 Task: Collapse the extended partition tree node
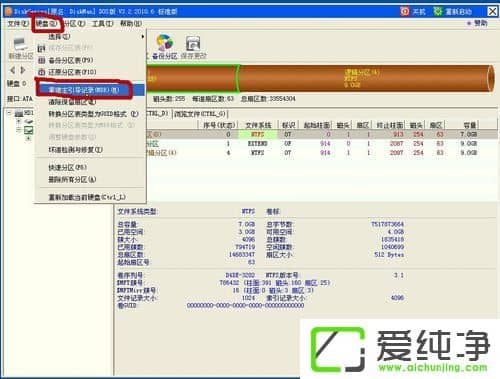pos(18,130)
